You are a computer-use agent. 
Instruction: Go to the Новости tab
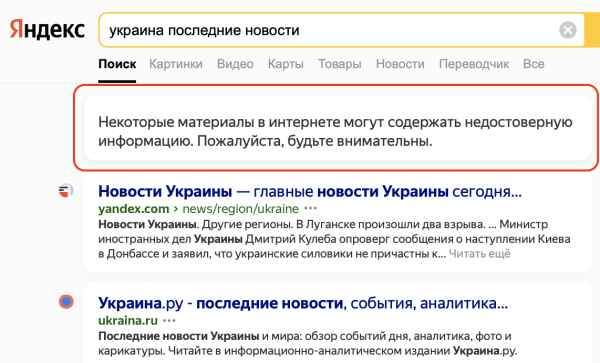pyautogui.click(x=400, y=64)
